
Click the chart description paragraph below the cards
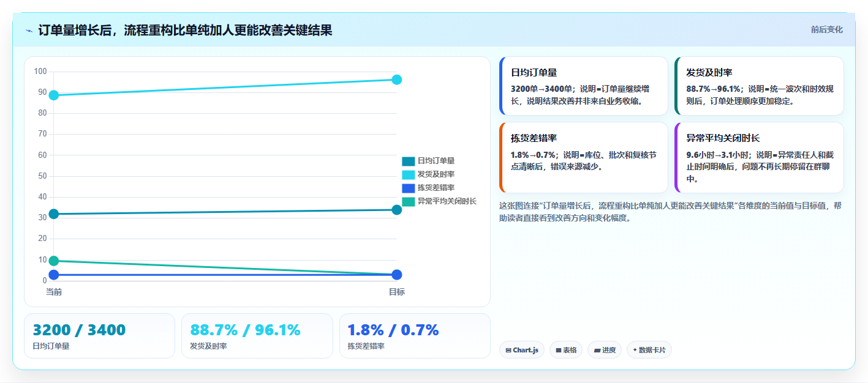[x=671, y=212]
